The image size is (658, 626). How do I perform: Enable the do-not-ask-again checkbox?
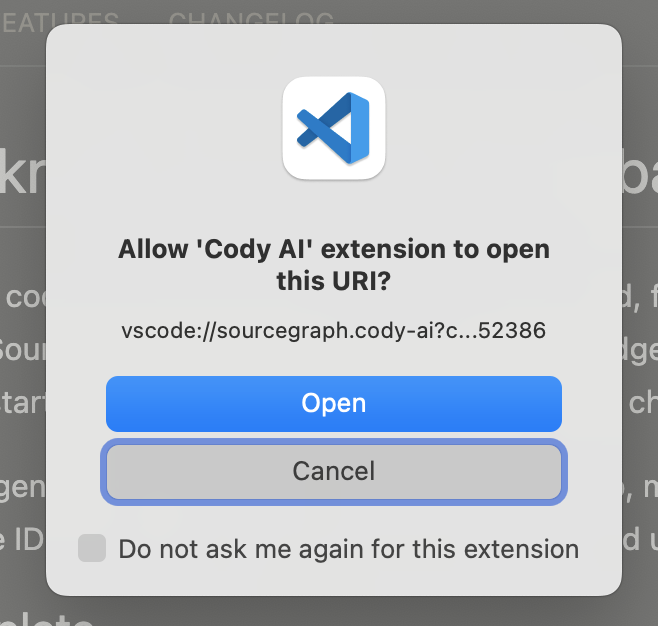coord(92,548)
